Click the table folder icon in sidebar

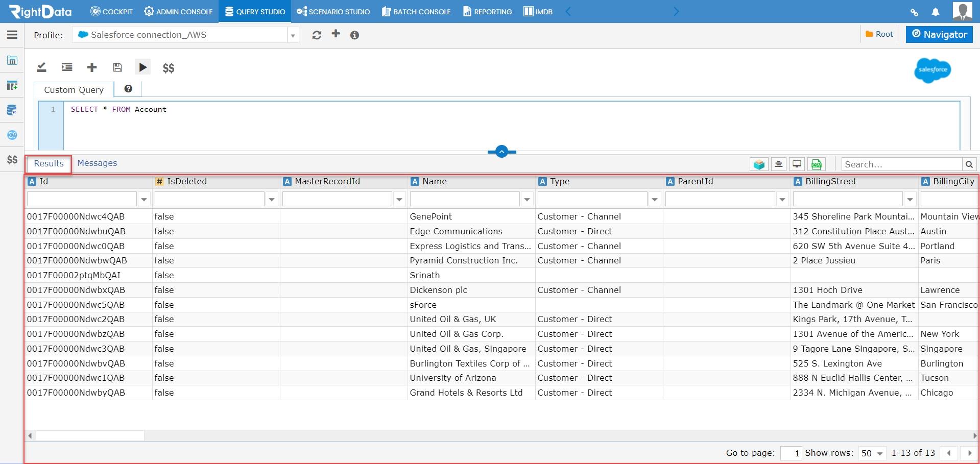tap(12, 60)
